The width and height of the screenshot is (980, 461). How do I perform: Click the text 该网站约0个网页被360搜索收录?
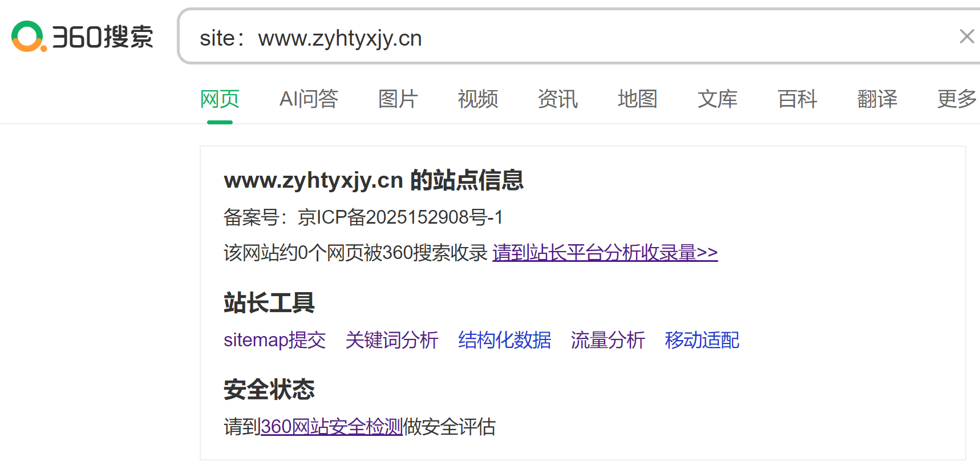click(356, 253)
